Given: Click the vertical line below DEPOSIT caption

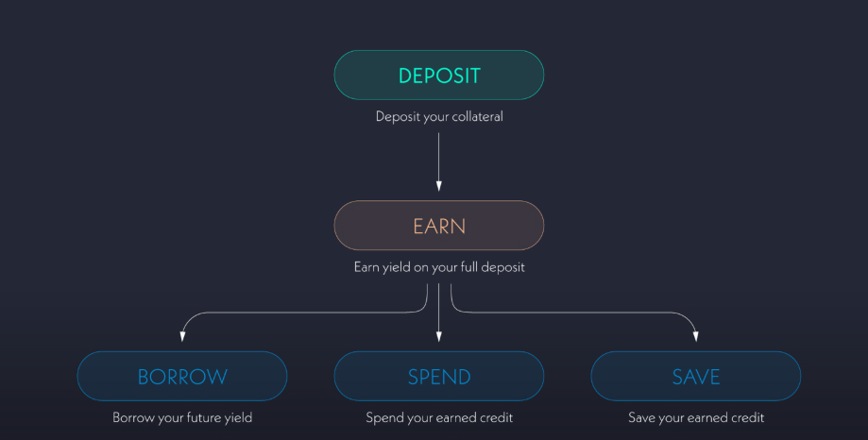Looking at the screenshot, I should click(439, 156).
